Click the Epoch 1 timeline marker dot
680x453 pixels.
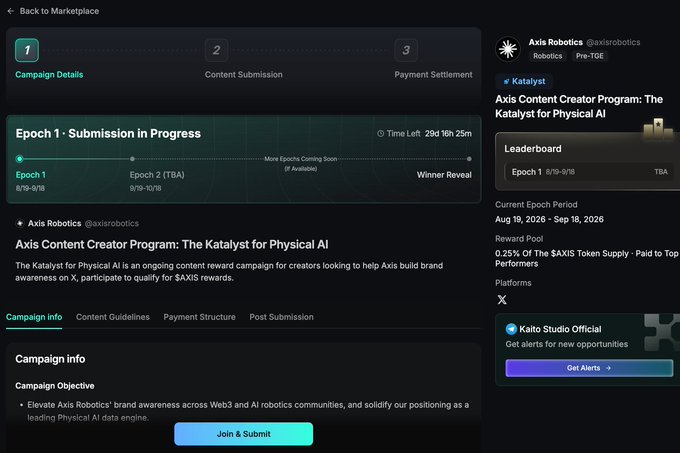tap(20, 159)
